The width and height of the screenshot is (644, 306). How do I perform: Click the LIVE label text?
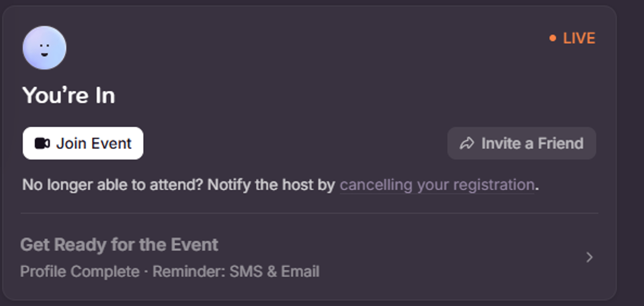pyautogui.click(x=579, y=38)
